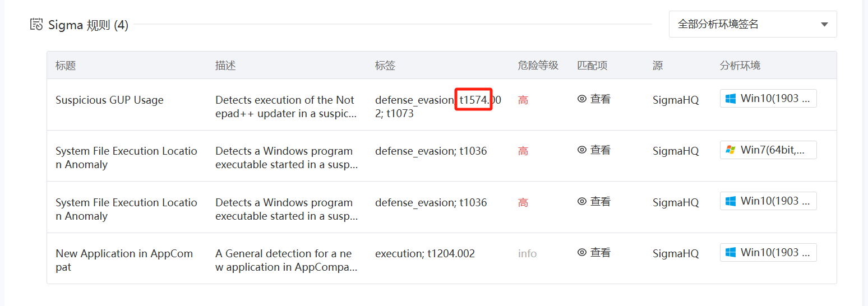Image resolution: width=868 pixels, height=306 pixels.
Task: Click the Windows 10 logo in the third row
Action: 730,201
